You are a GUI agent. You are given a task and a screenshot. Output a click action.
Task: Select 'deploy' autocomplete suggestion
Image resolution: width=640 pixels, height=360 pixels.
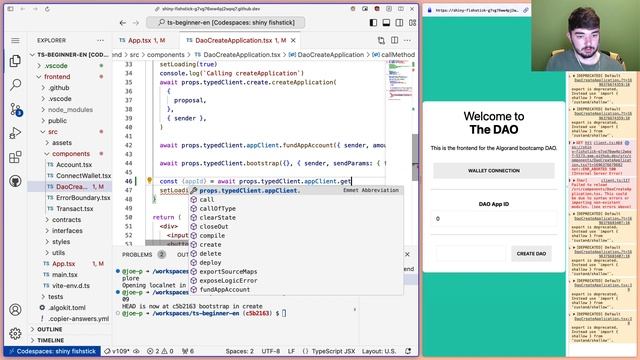296,262
